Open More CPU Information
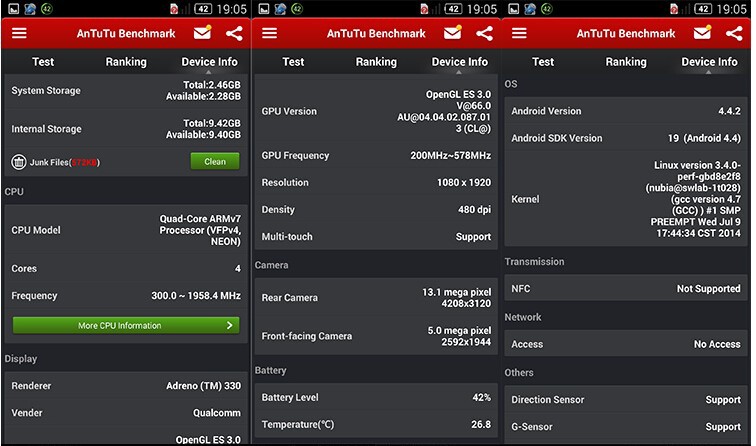The width and height of the screenshot is (756, 446). (125, 325)
